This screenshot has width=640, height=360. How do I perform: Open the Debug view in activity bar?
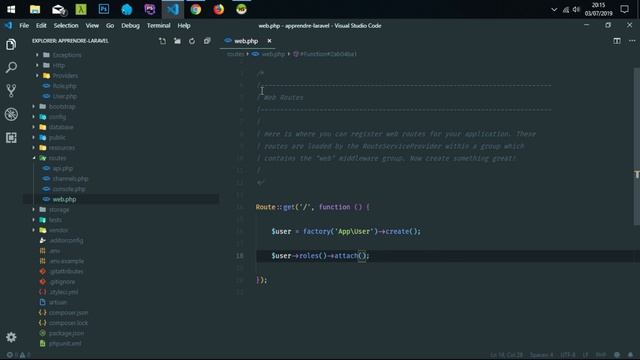(x=11, y=114)
